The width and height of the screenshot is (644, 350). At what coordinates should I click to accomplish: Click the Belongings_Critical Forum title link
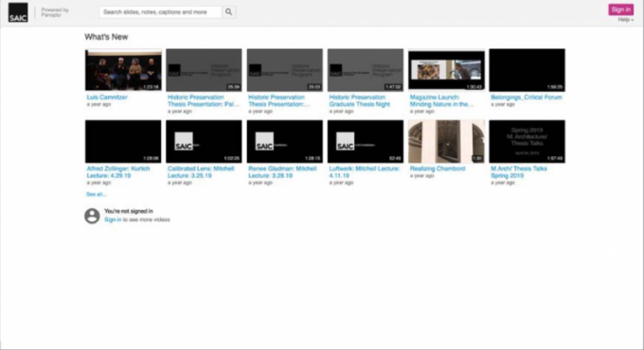click(527, 97)
